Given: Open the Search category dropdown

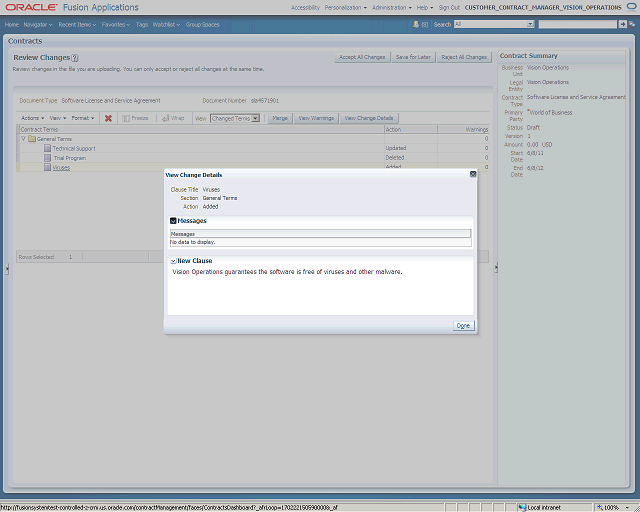Looking at the screenshot, I should tap(530, 24).
